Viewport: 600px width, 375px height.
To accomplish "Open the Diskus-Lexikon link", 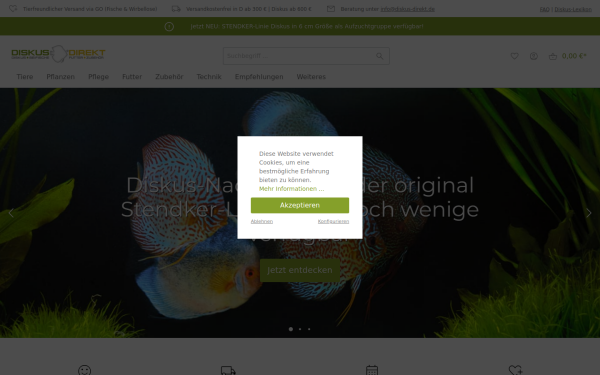I will (573, 9).
